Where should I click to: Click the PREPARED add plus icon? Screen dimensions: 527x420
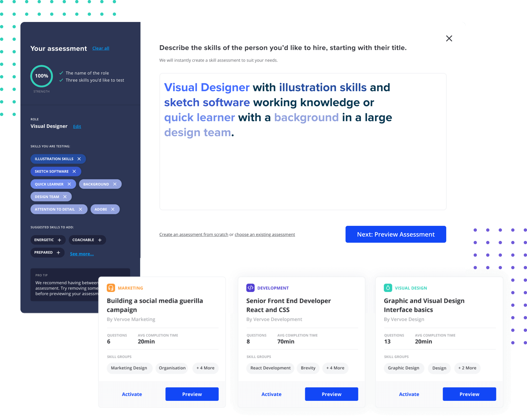[59, 252]
